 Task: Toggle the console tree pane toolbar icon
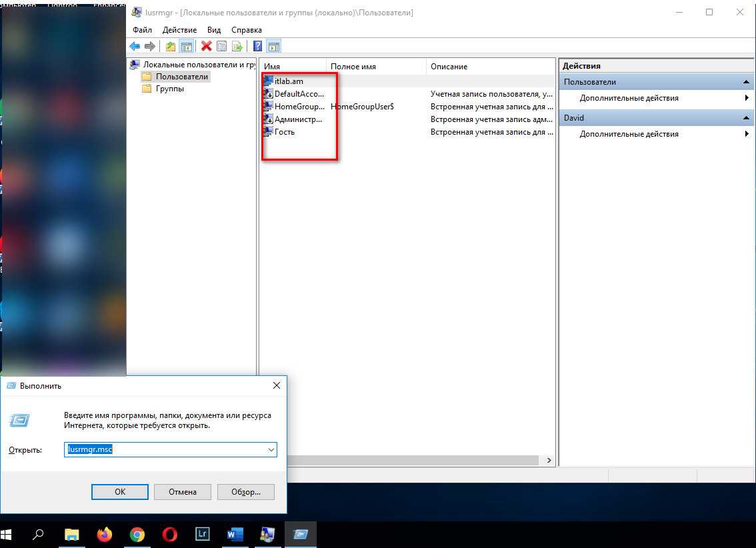[187, 46]
